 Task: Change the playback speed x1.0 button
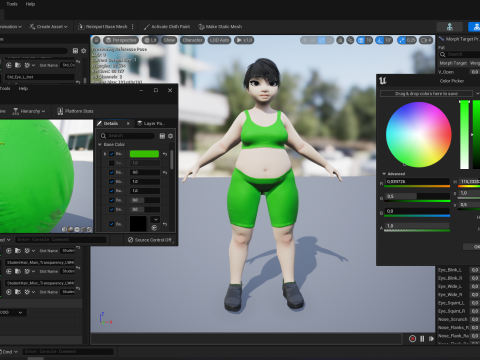(244, 40)
